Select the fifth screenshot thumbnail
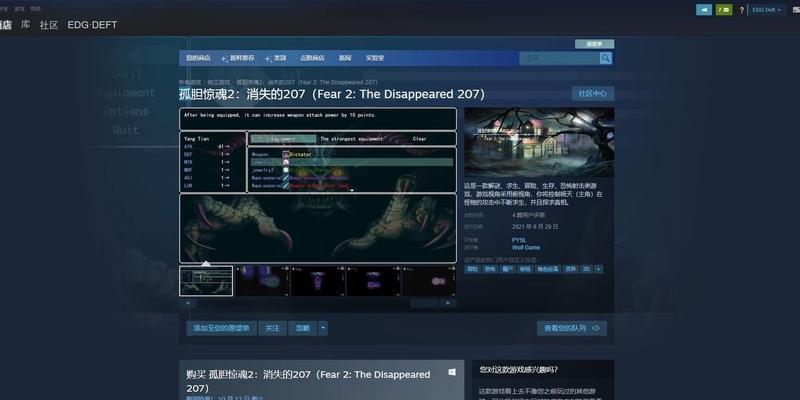 point(429,281)
